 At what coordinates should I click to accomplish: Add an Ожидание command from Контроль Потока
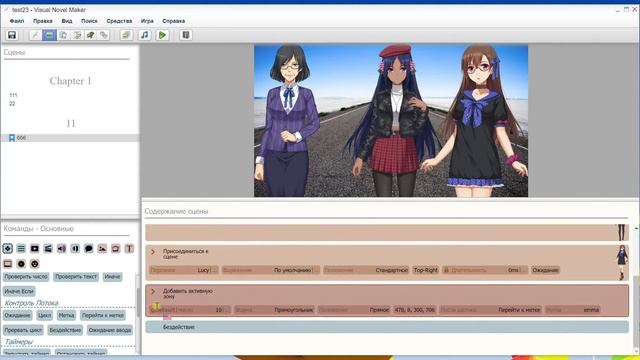click(18, 316)
